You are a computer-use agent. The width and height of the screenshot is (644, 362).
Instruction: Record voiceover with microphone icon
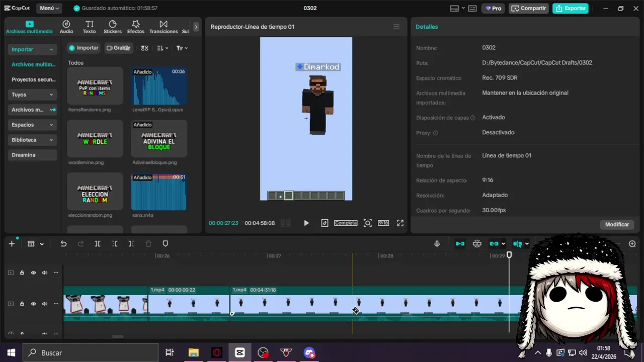437,244
